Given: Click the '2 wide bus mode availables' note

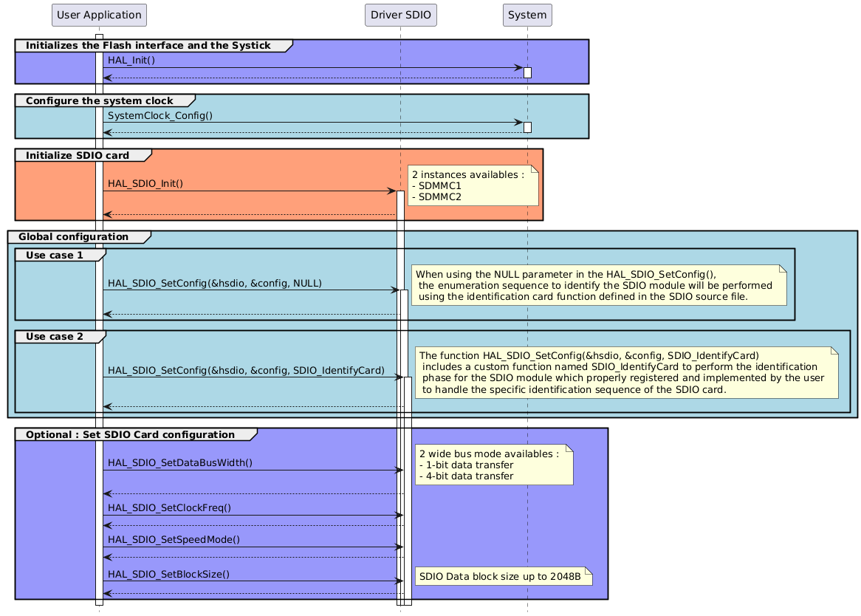Looking at the screenshot, I should tap(494, 465).
